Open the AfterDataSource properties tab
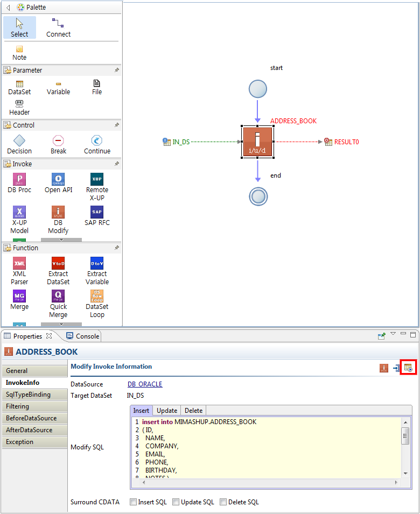 tap(34, 429)
